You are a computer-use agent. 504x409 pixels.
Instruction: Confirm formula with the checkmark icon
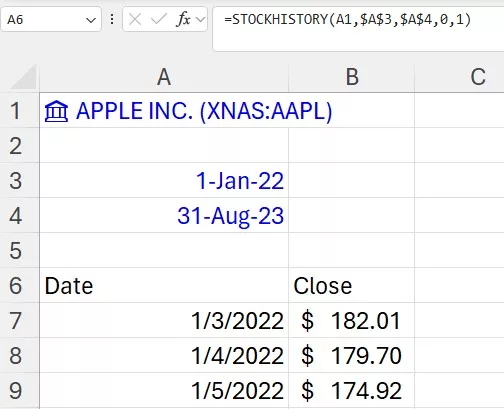pyautogui.click(x=158, y=20)
